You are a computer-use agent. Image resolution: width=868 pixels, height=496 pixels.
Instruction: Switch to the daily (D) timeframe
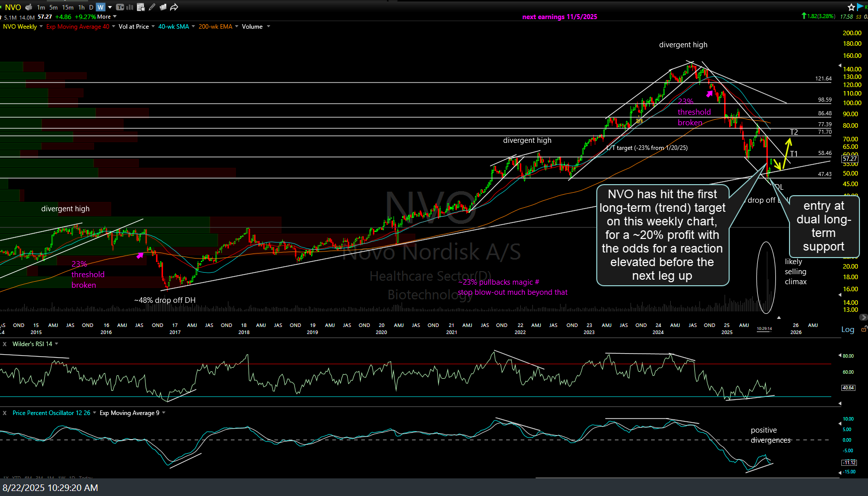[x=91, y=8]
